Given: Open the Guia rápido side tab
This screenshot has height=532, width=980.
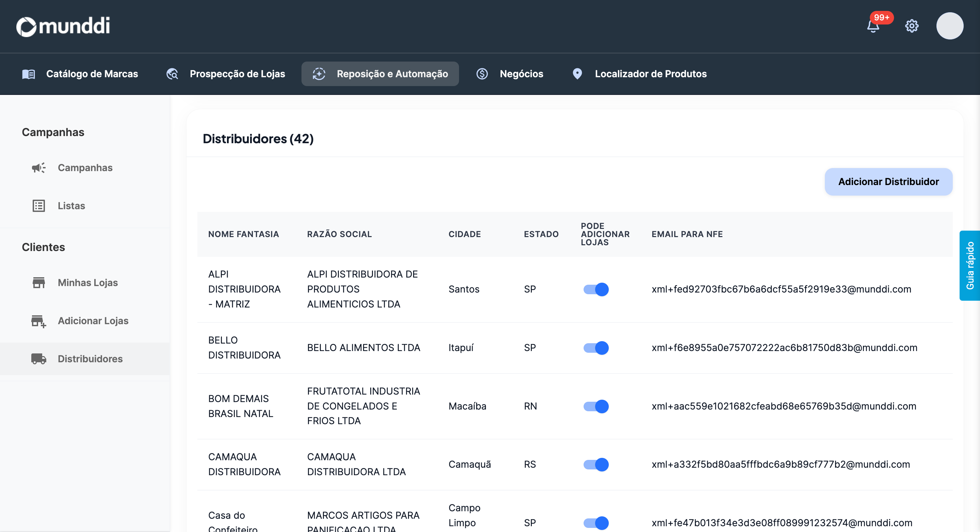Looking at the screenshot, I should click(969, 265).
